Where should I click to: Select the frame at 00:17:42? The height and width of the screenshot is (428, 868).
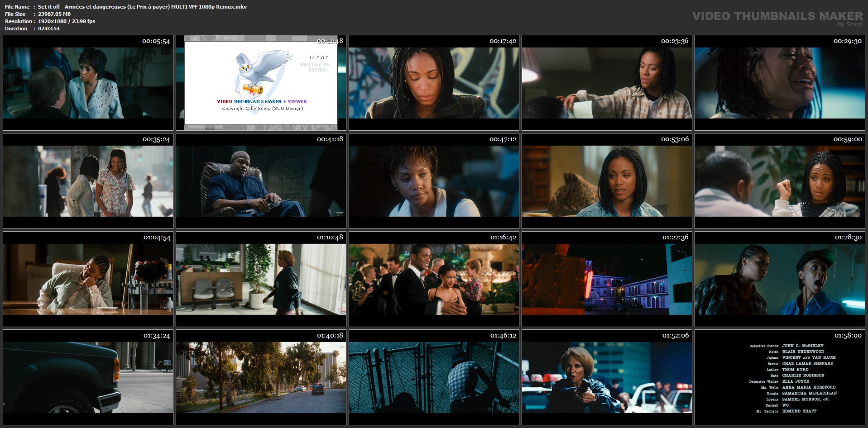tap(434, 83)
